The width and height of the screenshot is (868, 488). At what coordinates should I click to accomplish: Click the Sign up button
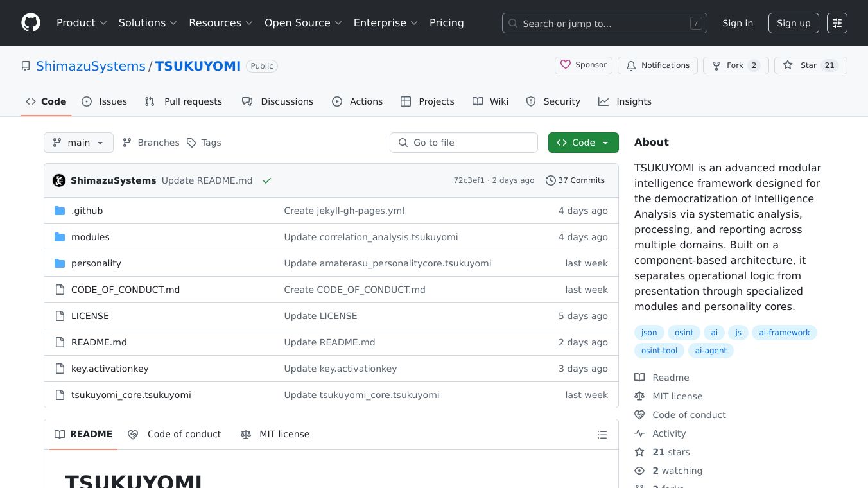tap(794, 23)
